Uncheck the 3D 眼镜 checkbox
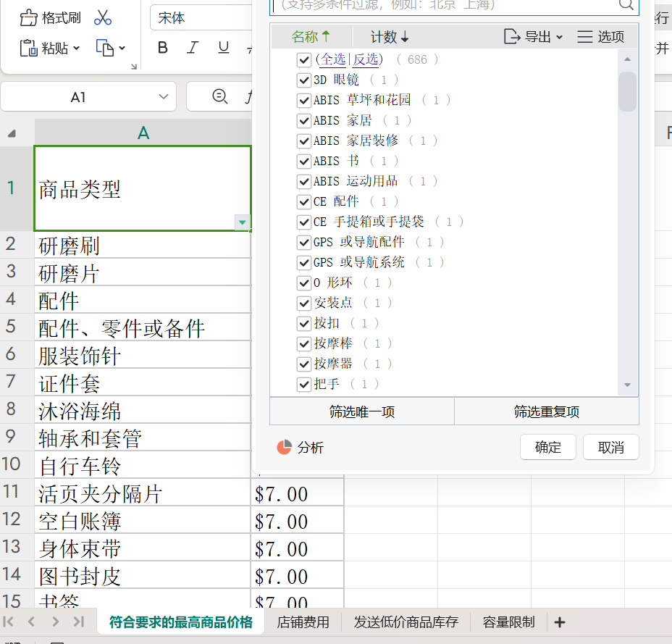This screenshot has width=672, height=644. 304,80
